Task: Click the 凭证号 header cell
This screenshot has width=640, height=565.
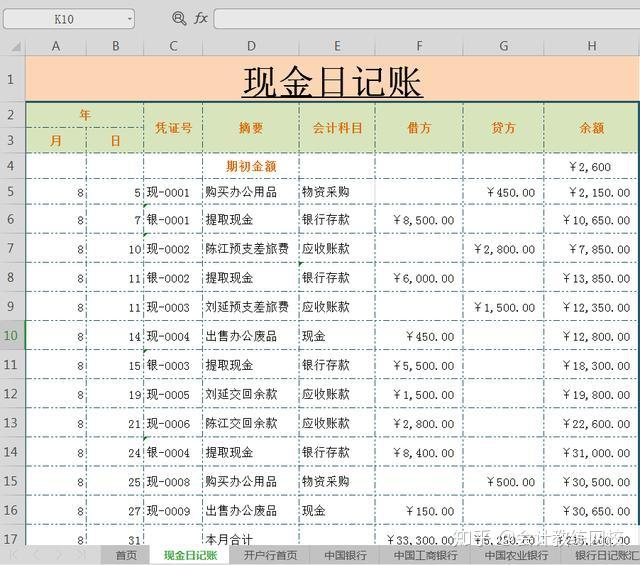Action: pyautogui.click(x=173, y=128)
